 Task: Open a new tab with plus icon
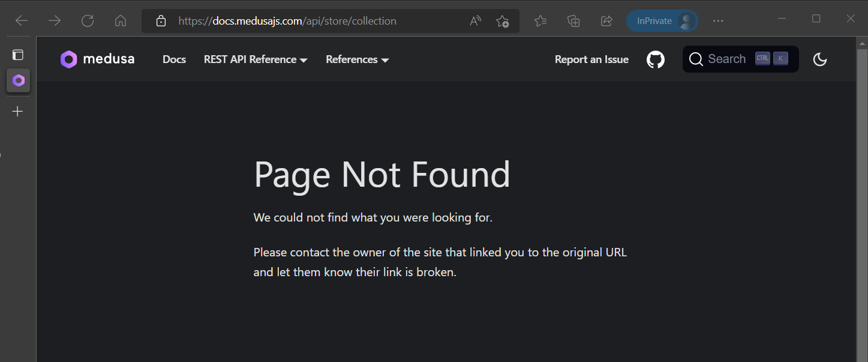pos(18,111)
